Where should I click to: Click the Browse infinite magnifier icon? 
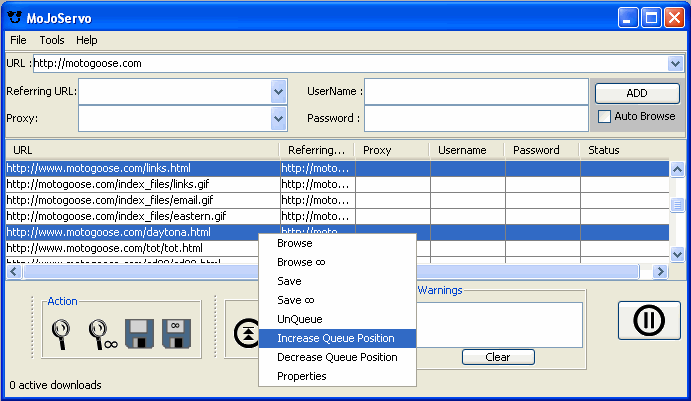102,334
